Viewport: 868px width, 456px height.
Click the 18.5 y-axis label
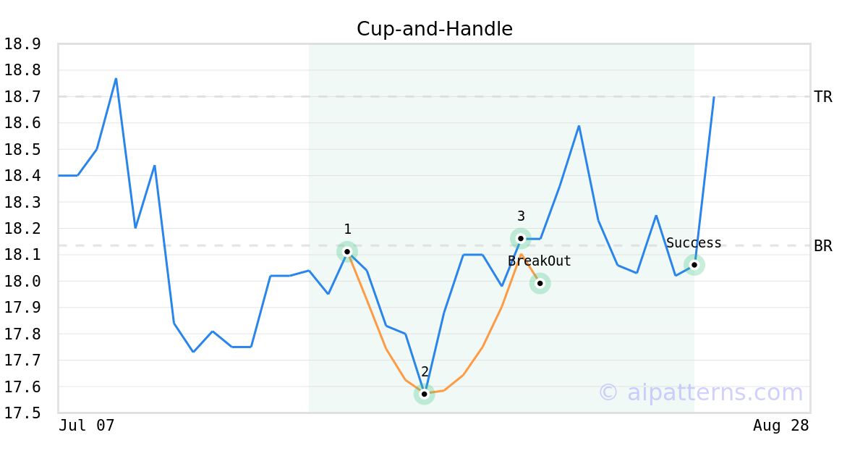pyautogui.click(x=22, y=150)
